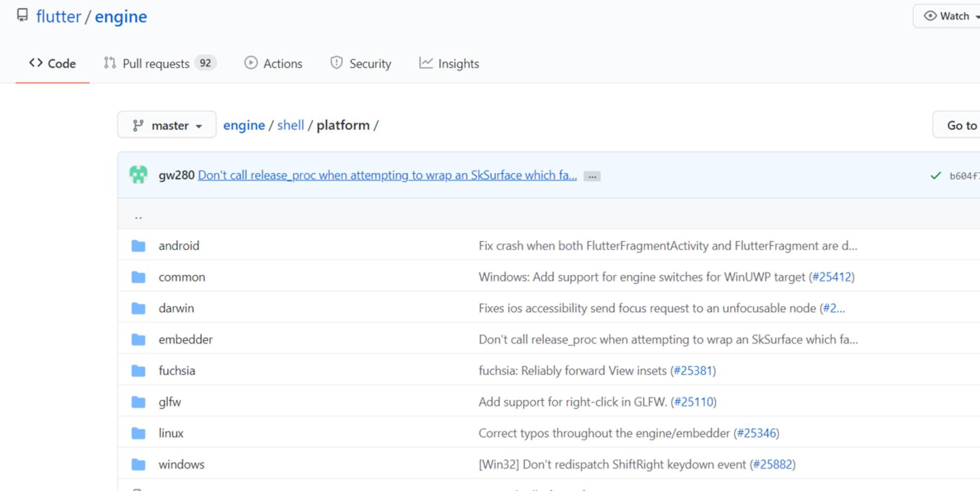Open pull request #25412 link
This screenshot has height=491, width=980.
click(x=832, y=277)
